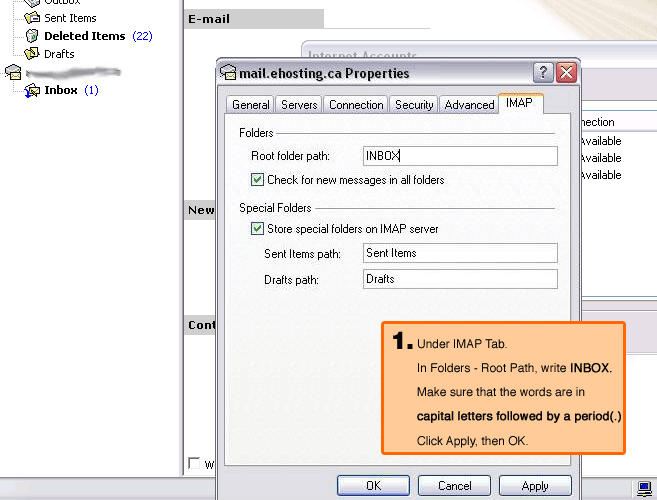
Task: Switch to the Advanced tab
Action: click(469, 105)
